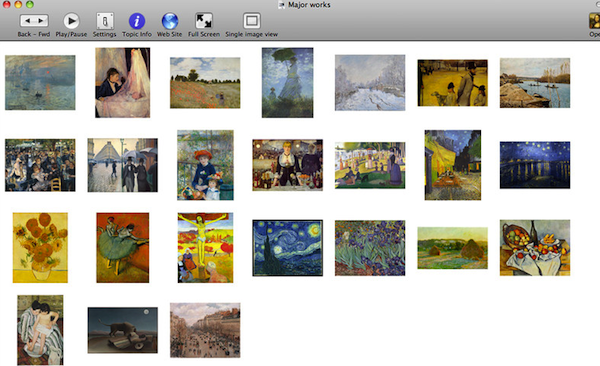Open the swirling Starry Night painting
The height and width of the screenshot is (366, 600).
tap(287, 248)
